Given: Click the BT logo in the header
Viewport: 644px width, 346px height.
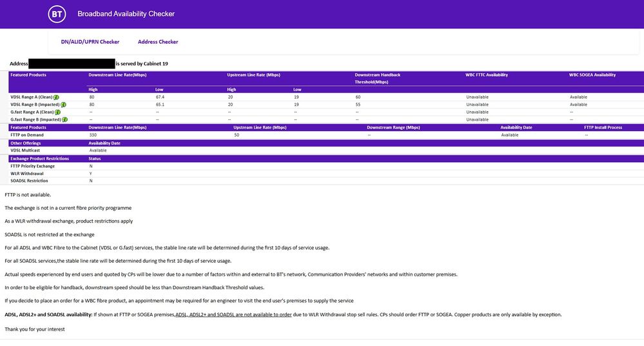Looking at the screenshot, I should [x=57, y=14].
